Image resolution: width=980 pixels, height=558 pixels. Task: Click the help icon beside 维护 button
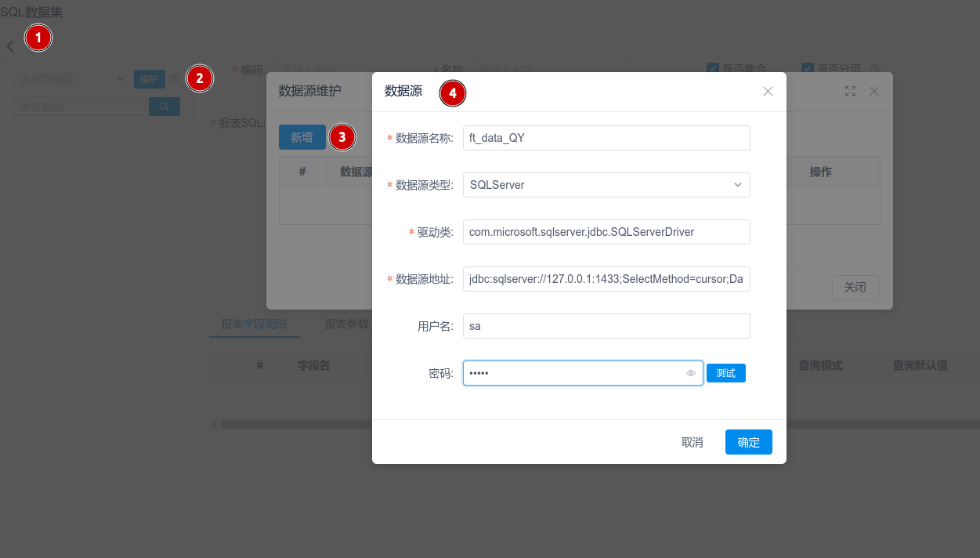(x=173, y=78)
